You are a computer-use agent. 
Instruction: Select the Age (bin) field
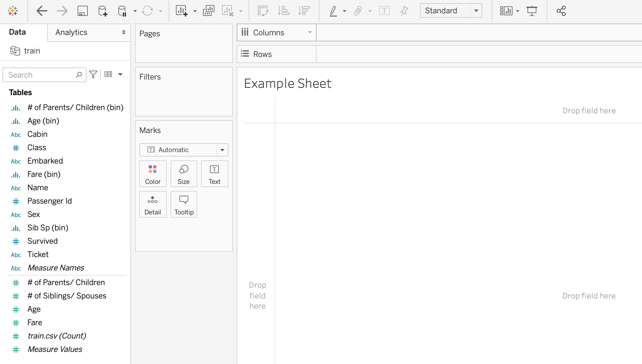43,121
